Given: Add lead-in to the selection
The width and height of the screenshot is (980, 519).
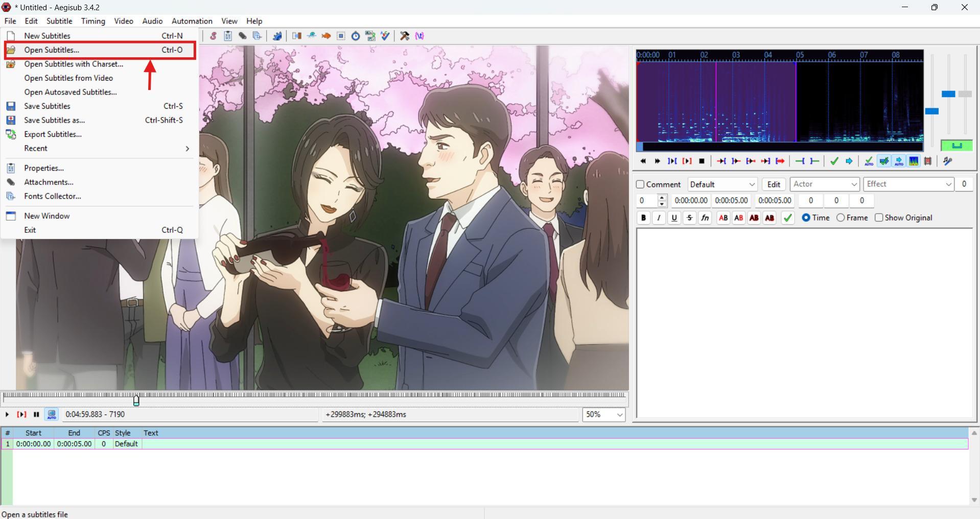Looking at the screenshot, I should [800, 161].
